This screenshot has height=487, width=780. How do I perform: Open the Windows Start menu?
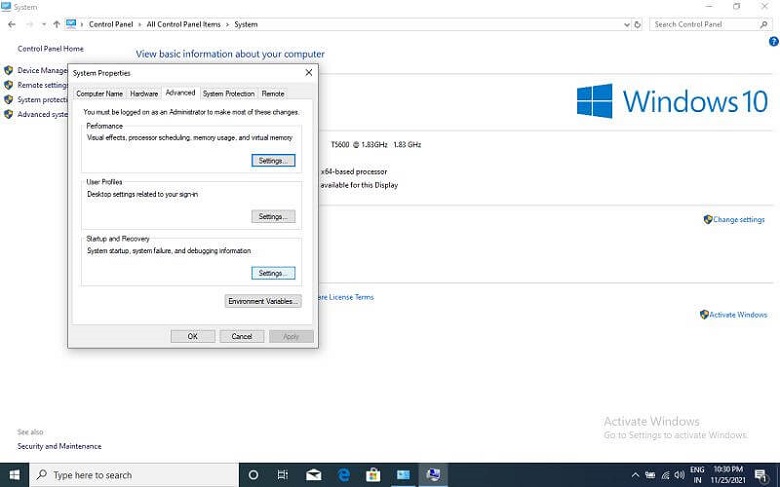click(x=14, y=475)
